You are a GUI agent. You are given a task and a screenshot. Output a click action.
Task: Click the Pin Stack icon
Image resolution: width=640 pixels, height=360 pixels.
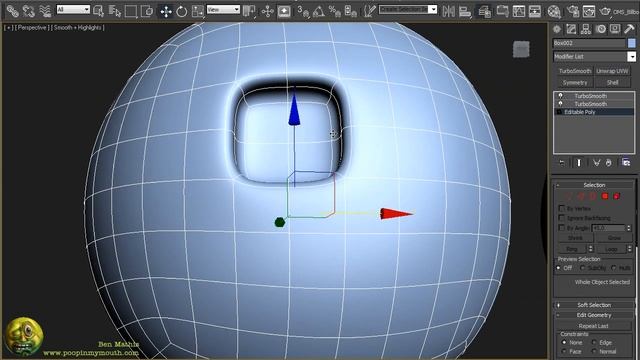click(x=562, y=163)
